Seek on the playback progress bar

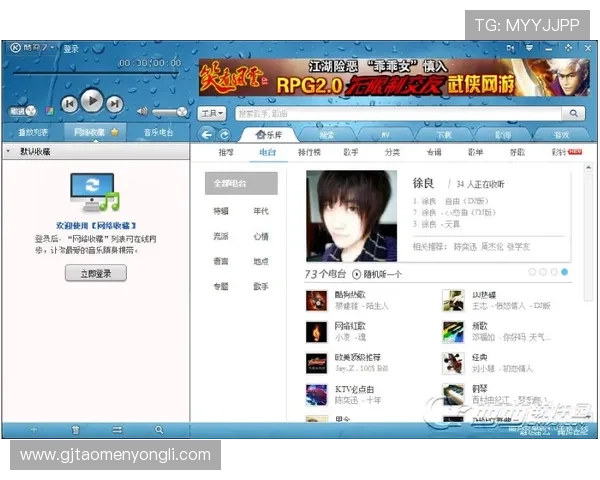coord(96,73)
